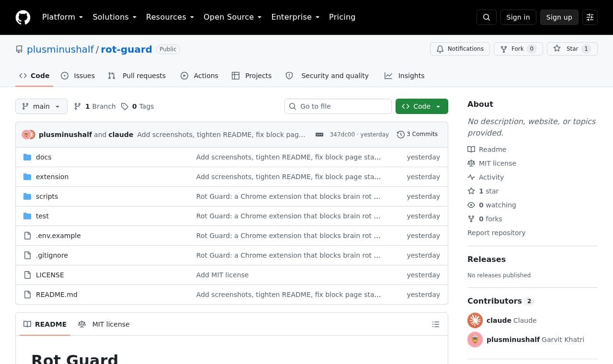
Task: Open the docs folder
Action: 44,157
